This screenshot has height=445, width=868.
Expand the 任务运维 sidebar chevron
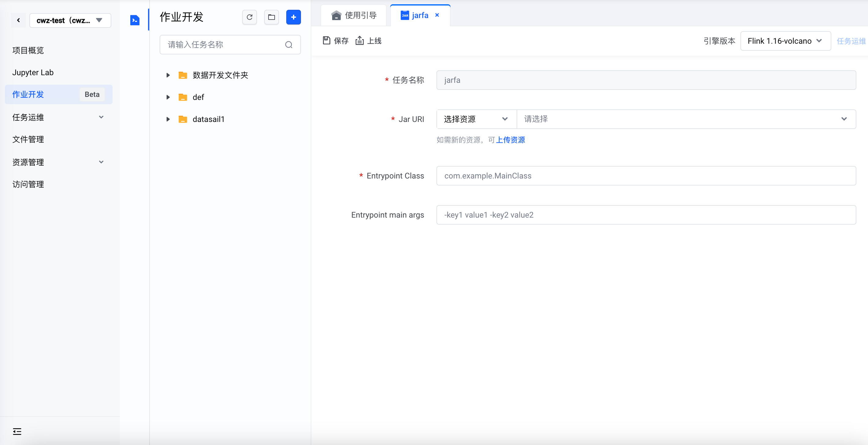pyautogui.click(x=101, y=117)
